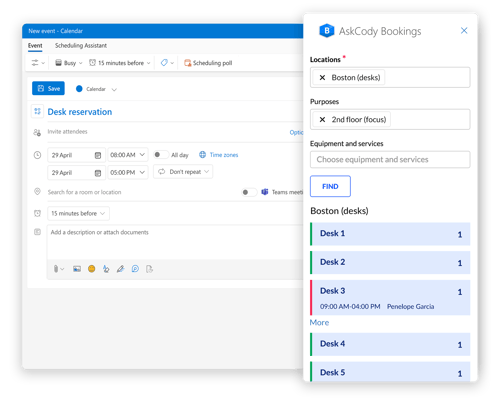Click the Equipment and services input field
The width and height of the screenshot is (500, 398).
click(390, 160)
